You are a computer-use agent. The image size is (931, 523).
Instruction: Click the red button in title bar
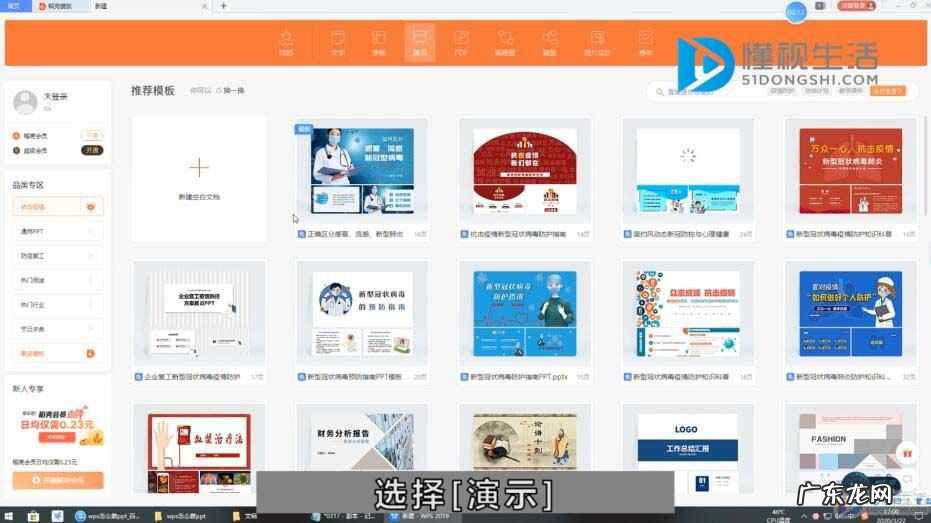pyautogui.click(x=857, y=5)
